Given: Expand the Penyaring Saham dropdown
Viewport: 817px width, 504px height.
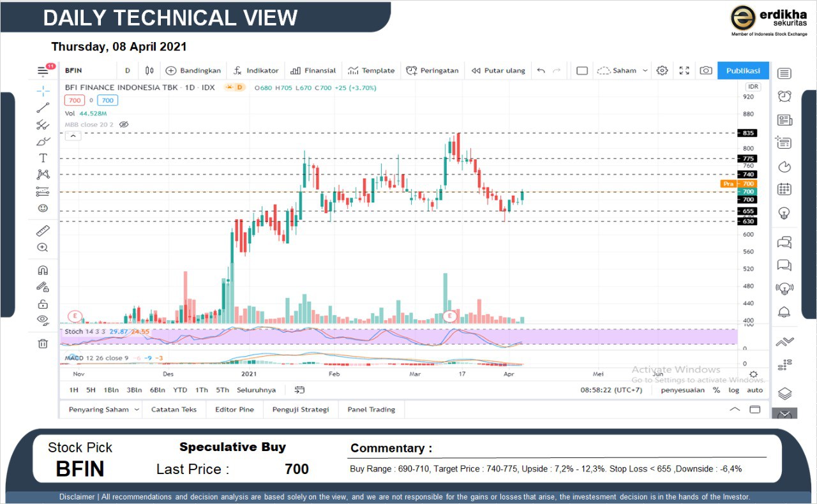Looking at the screenshot, I should coord(137,410).
